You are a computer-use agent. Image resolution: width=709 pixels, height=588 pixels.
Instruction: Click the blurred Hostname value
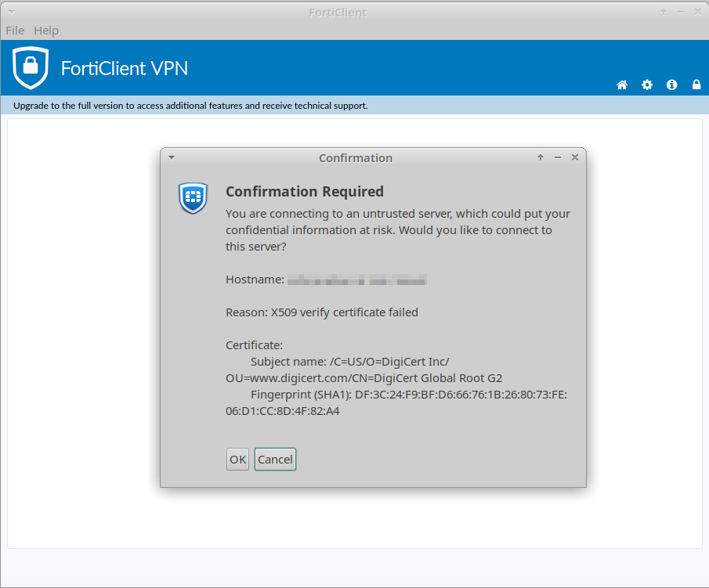(x=356, y=280)
